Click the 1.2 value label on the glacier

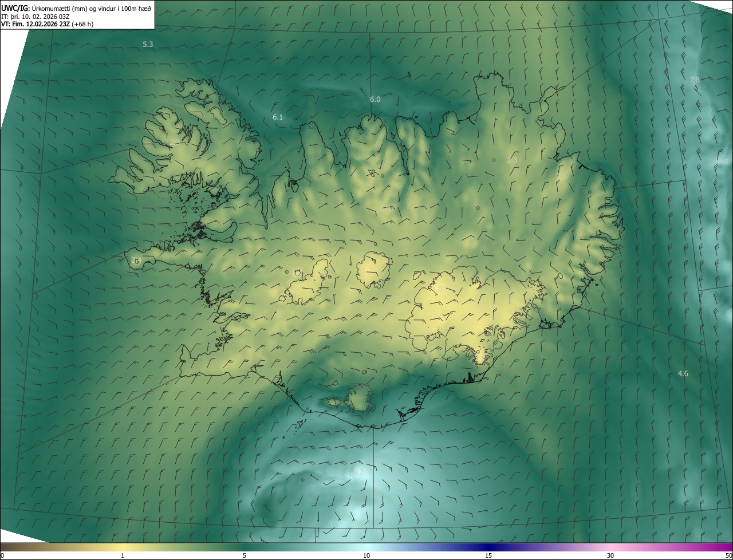(368, 270)
